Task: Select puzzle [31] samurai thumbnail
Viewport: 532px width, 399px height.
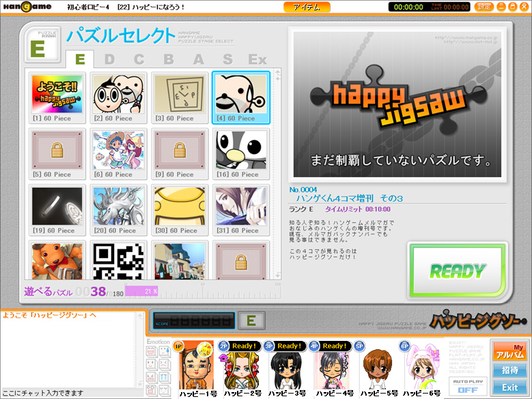Action: point(241,210)
